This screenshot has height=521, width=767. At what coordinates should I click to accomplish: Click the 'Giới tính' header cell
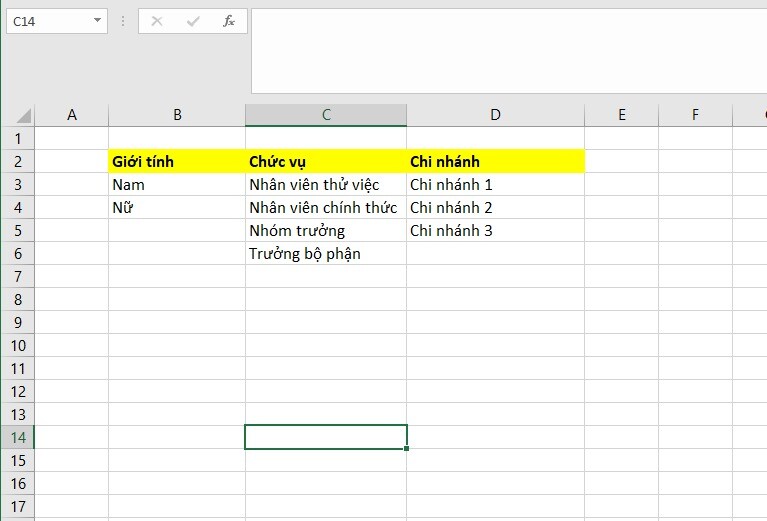177,161
